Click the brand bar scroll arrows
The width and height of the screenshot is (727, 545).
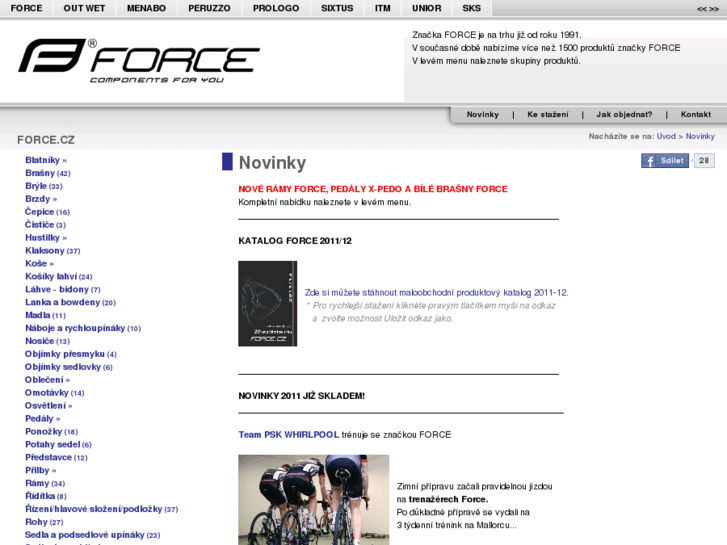tap(708, 9)
